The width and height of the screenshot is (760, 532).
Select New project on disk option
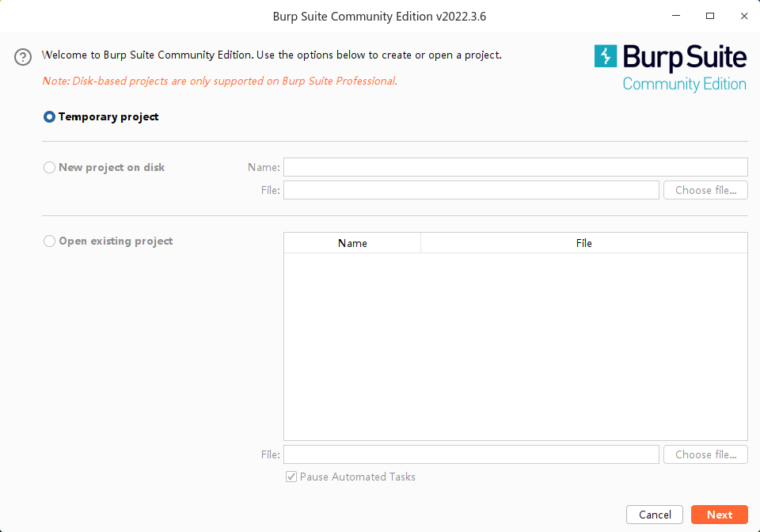pos(49,167)
